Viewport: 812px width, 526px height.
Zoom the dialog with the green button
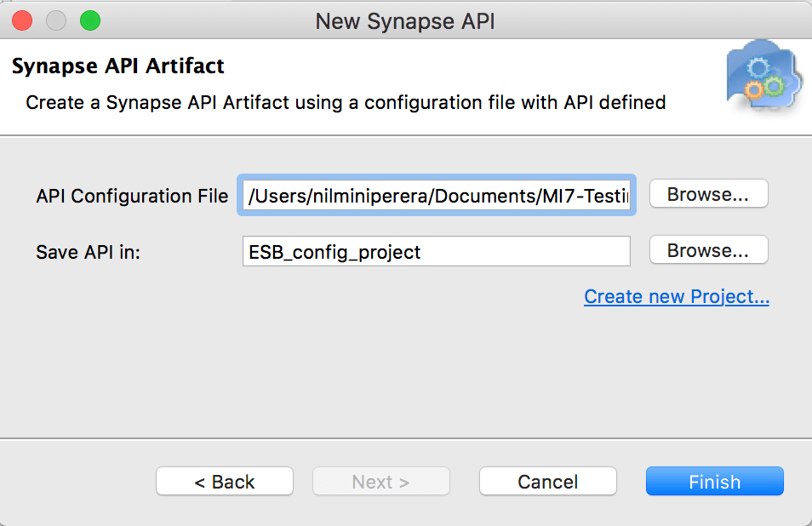point(89,21)
